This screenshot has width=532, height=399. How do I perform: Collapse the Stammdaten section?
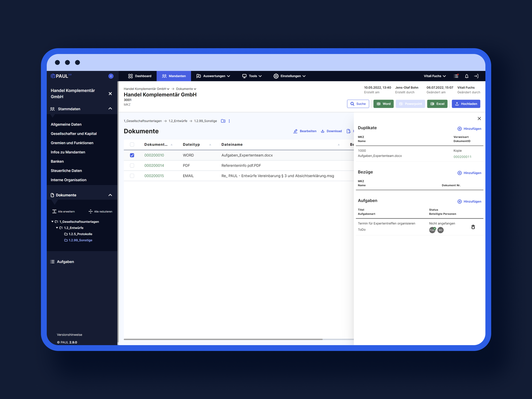(110, 109)
